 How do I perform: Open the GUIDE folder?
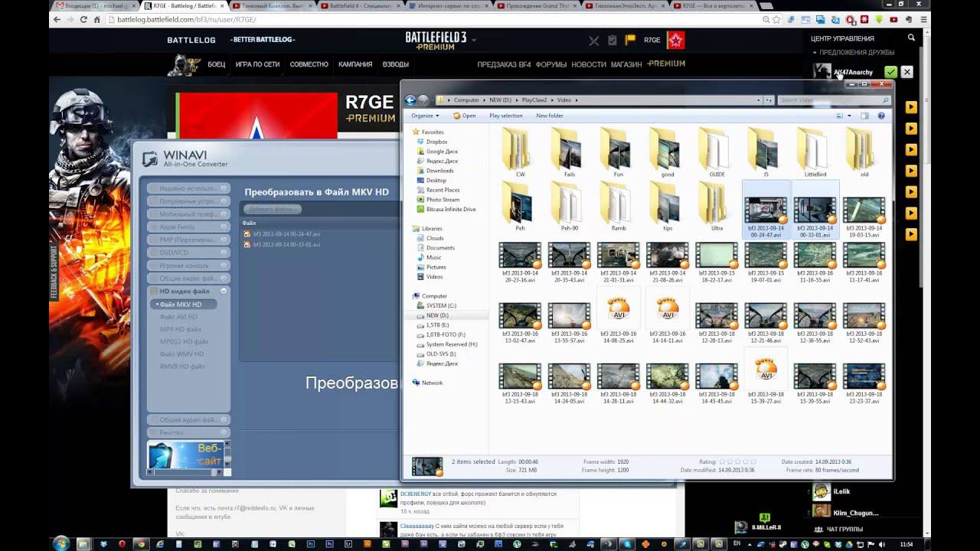point(717,152)
